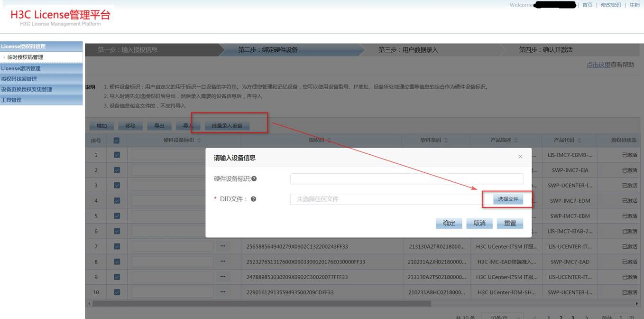
Task: Click horizontal scrollbar right arrow
Action: (x=637, y=303)
